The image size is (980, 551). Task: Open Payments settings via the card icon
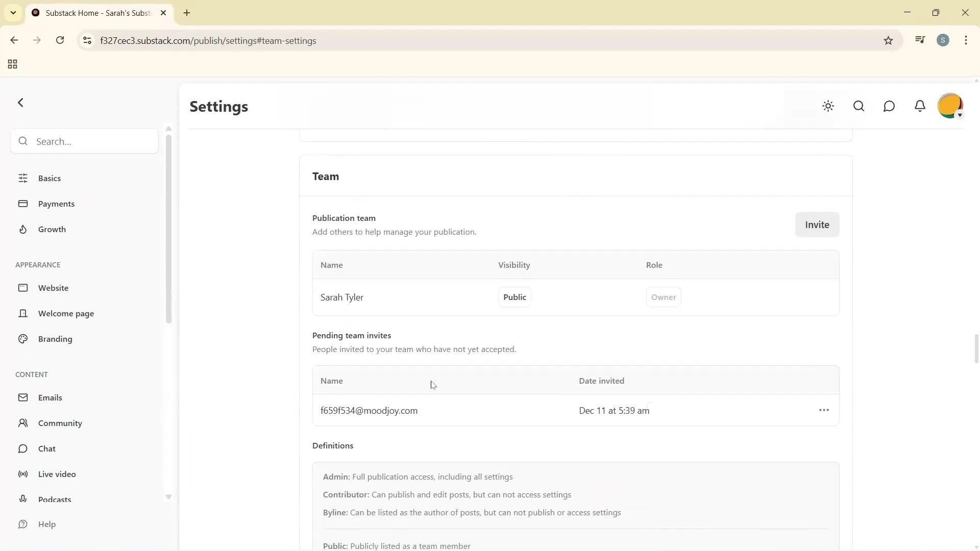23,204
